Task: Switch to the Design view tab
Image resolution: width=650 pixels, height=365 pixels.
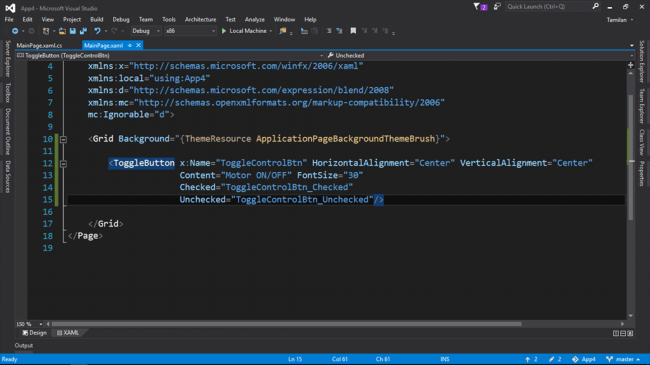Action: (35, 333)
